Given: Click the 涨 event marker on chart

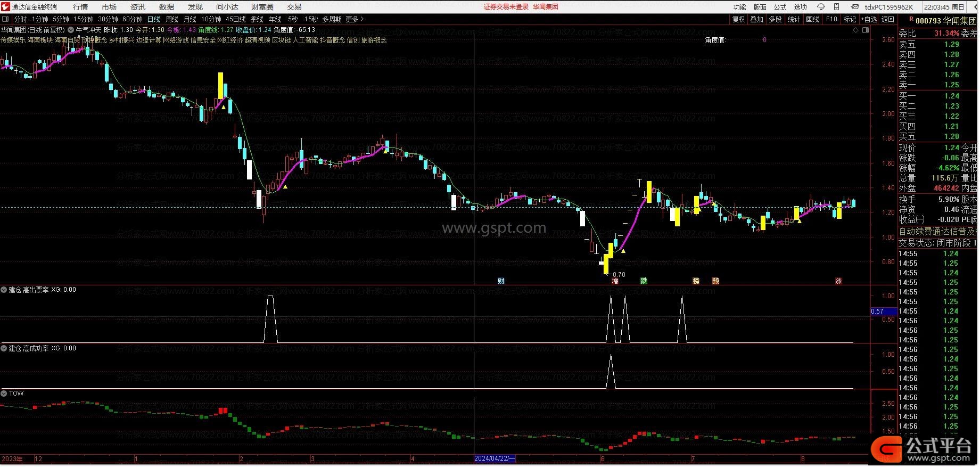Looking at the screenshot, I should point(839,281).
